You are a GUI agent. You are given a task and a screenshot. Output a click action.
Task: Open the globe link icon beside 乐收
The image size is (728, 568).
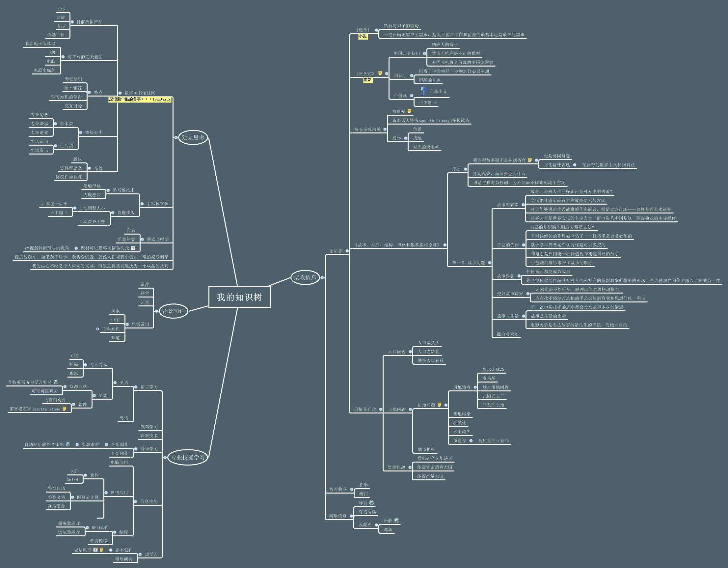coord(397,520)
